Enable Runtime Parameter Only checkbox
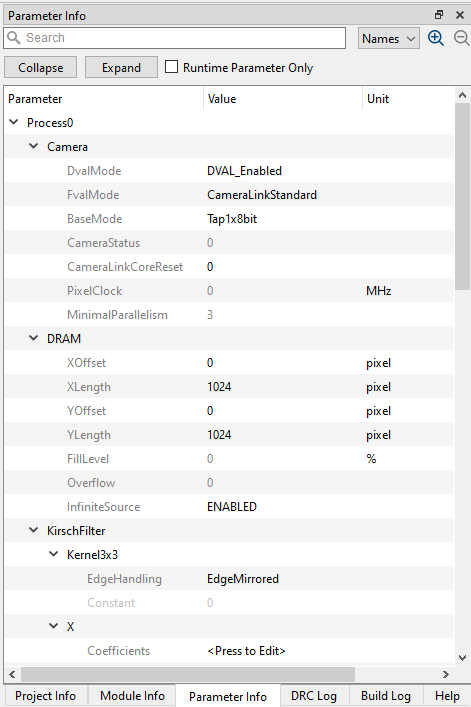Screen dimensions: 471x707 pyautogui.click(x=171, y=67)
